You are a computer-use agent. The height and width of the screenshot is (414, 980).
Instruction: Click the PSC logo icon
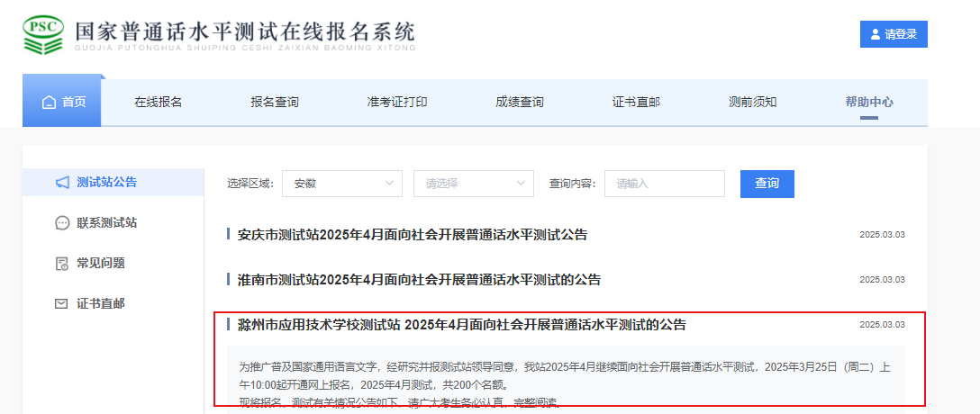click(x=43, y=33)
